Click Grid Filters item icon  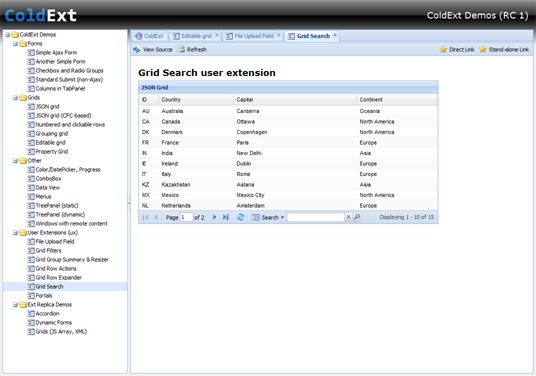[x=31, y=251]
